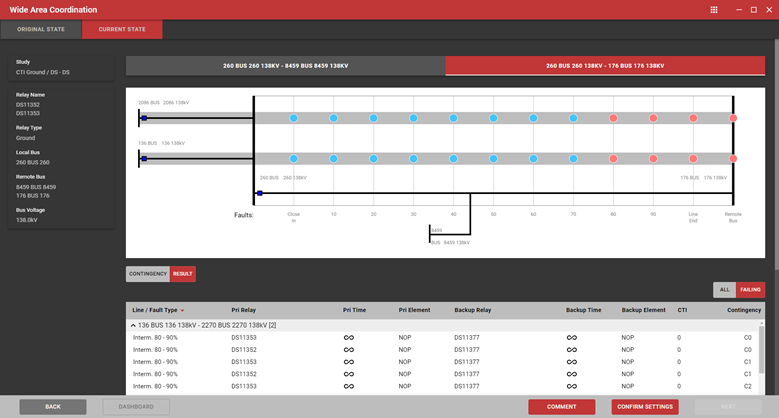Click the relay square on 136 BUS line

[x=144, y=159]
